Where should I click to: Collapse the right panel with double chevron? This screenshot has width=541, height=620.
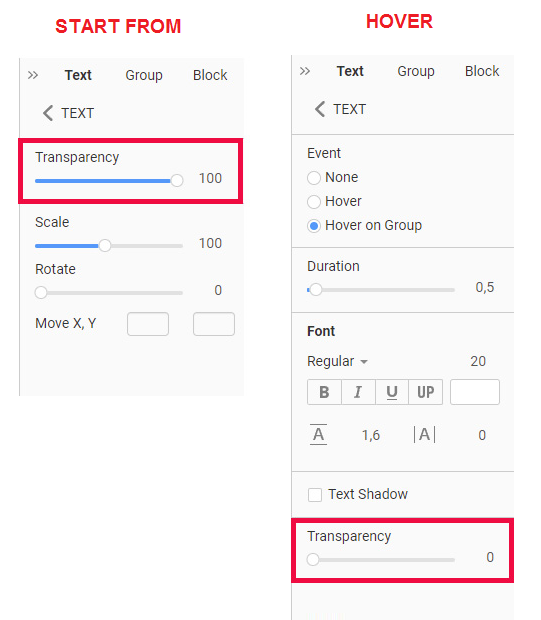(x=305, y=71)
